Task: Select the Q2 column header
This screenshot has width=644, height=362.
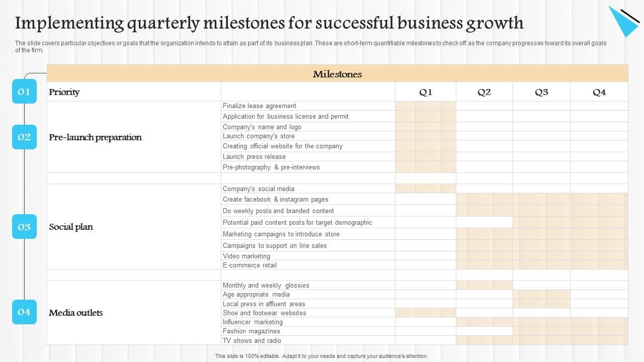Action: 484,92
